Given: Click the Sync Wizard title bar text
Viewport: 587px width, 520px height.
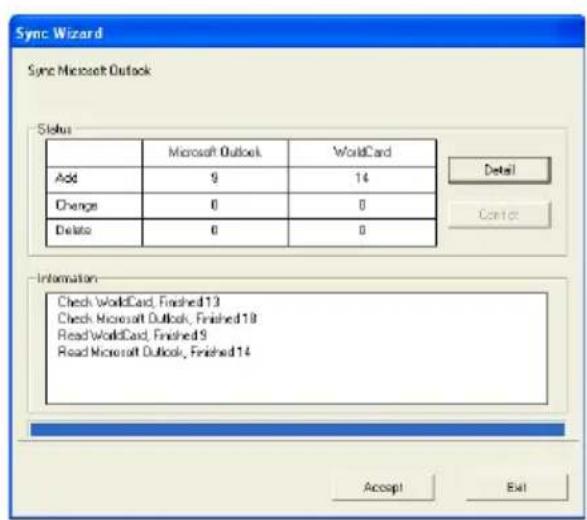Looking at the screenshot, I should (x=59, y=33).
